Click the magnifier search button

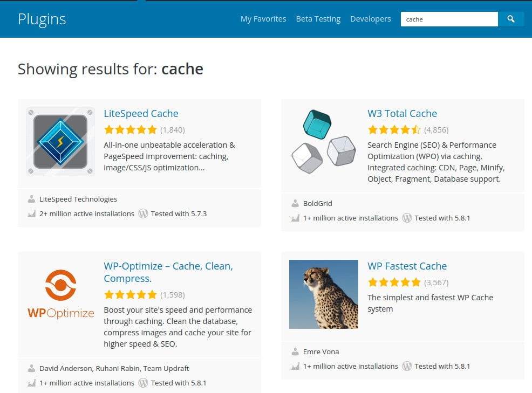tap(510, 19)
